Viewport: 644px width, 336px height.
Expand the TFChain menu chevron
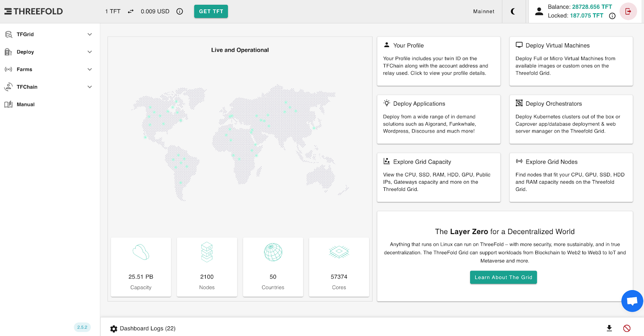click(90, 87)
